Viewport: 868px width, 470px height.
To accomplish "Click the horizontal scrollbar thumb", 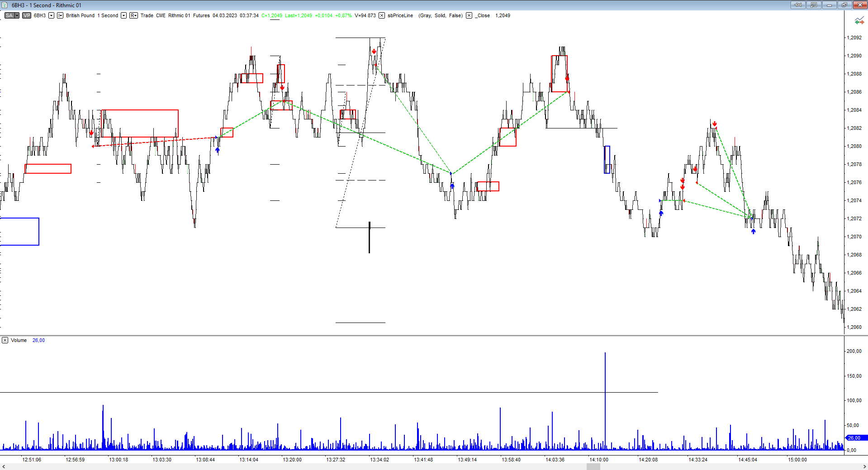I will (593, 466).
